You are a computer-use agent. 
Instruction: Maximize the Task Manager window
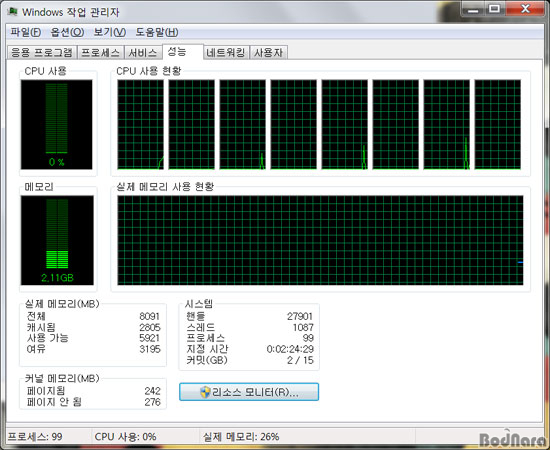[495, 9]
